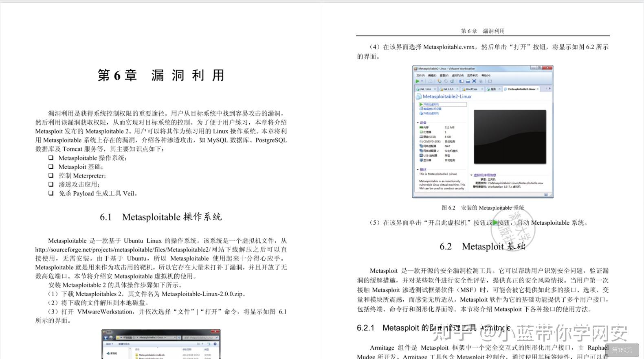Open the 文件(F) menu in the VMware window
This screenshot has width=644, height=359.
click(x=420, y=75)
